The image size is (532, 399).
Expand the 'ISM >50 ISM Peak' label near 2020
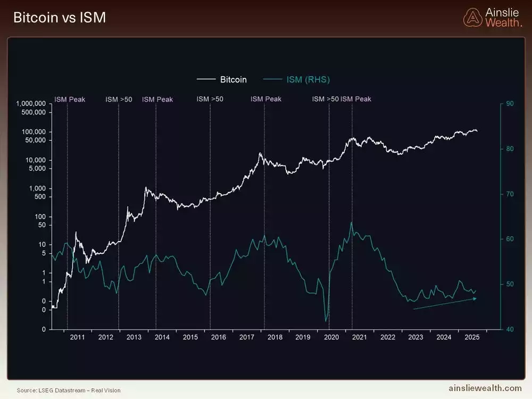point(342,99)
